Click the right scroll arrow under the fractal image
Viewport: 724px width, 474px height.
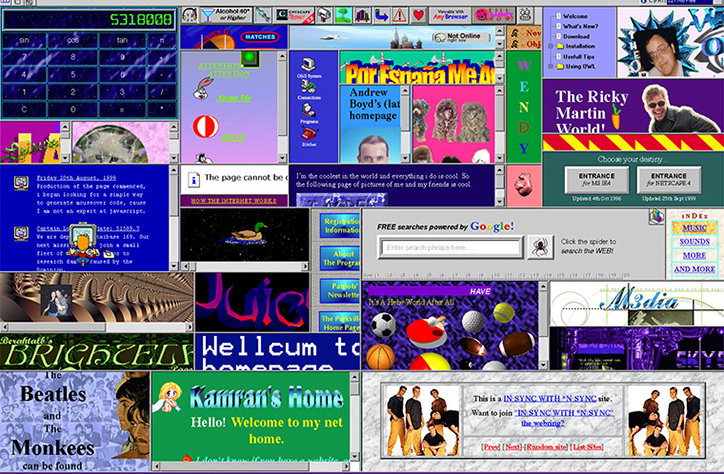189,327
